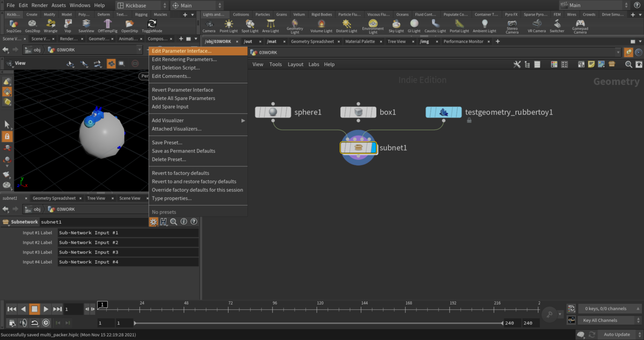Click the frame range slider bar
Screen dimensions: 644x340
click(x=319, y=323)
